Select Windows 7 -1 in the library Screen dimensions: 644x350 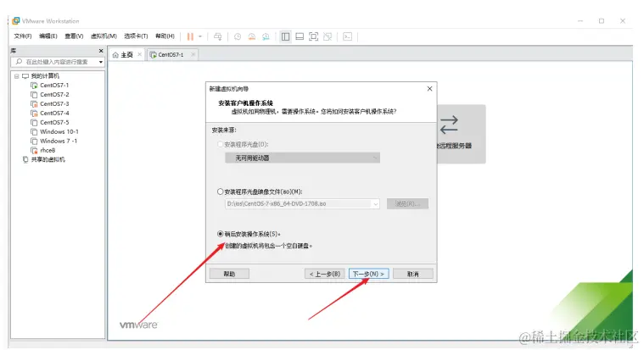[59, 141]
